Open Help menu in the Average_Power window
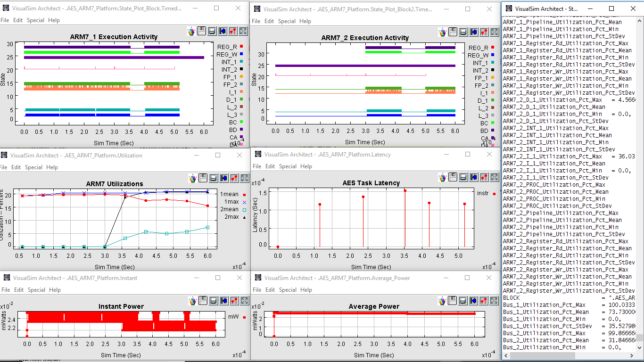The image size is (644, 362). coord(305,290)
